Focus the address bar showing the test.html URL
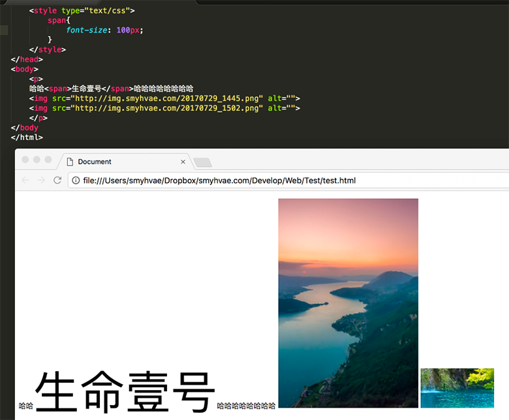 pos(261,181)
